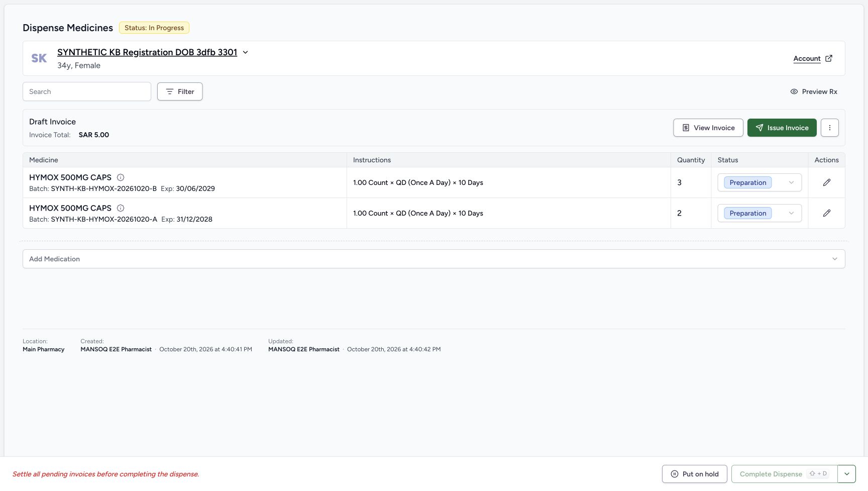Click the Status: In Progress badge
The height and width of the screenshot is (491, 868).
click(x=154, y=28)
